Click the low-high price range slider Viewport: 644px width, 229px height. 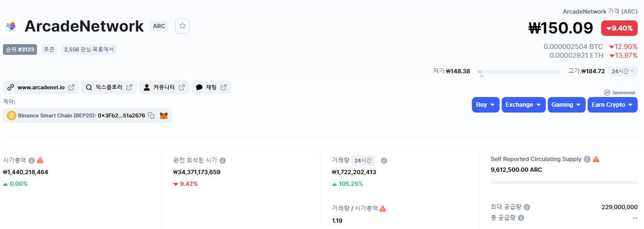click(519, 72)
